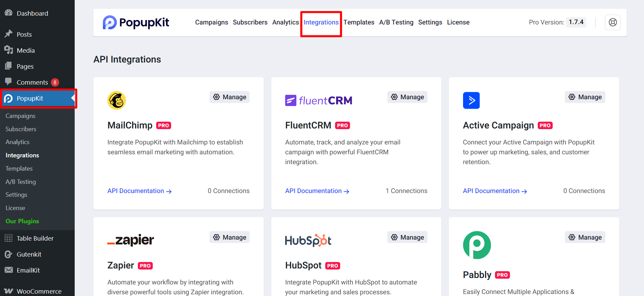Select the Integrations tab in top navigation
Viewport: 644px width, 296px height.
tap(321, 22)
